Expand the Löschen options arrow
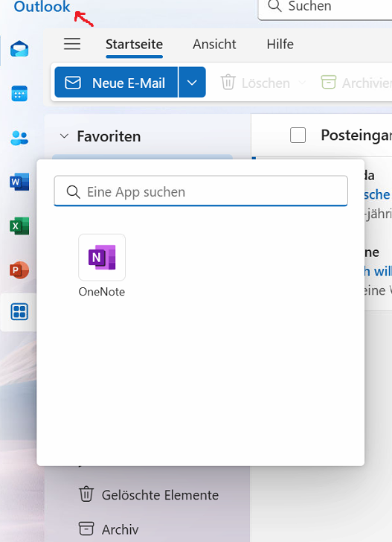This screenshot has height=542, width=392. 302,83
